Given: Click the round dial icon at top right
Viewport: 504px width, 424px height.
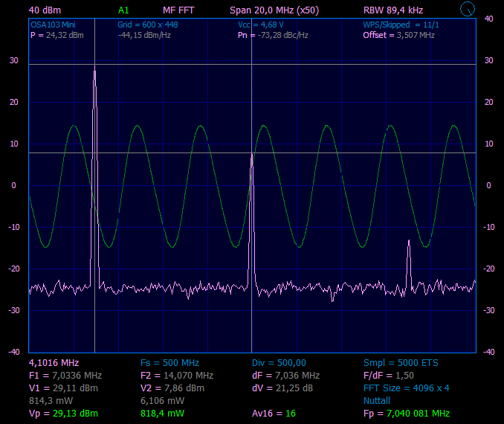Looking at the screenshot, I should [468, 10].
